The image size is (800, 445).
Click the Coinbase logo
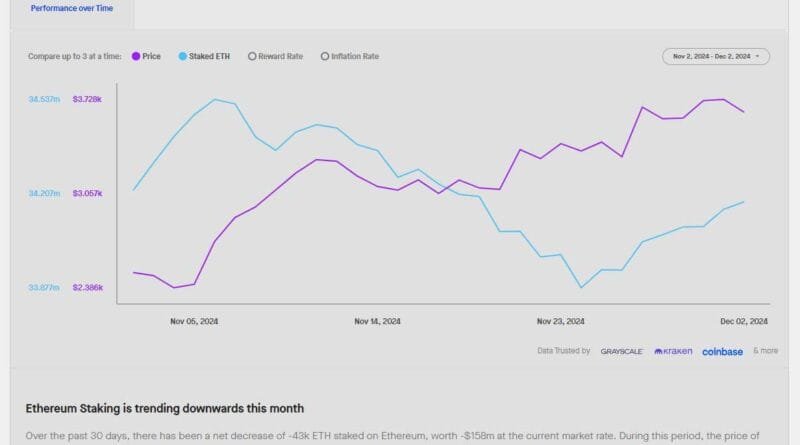coord(722,352)
